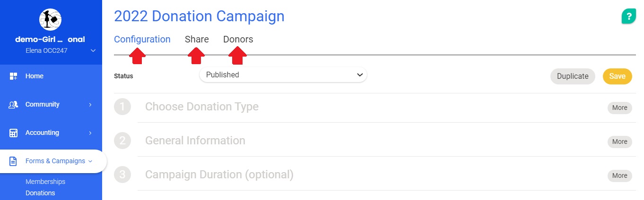Open the Published status dropdown
This screenshot has width=644, height=200.
click(283, 75)
